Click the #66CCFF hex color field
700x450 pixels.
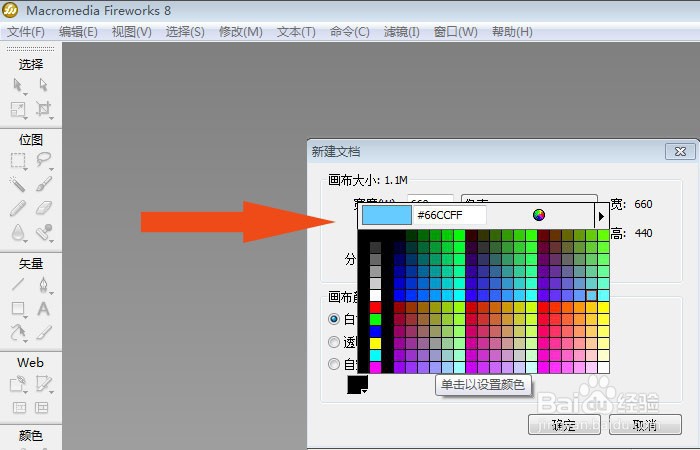(x=450, y=215)
